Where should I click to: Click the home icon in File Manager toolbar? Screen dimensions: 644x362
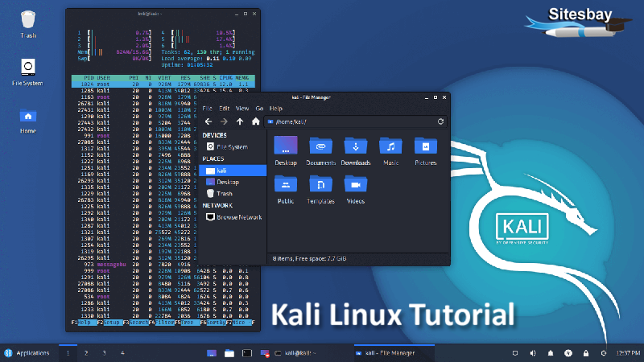tap(255, 121)
